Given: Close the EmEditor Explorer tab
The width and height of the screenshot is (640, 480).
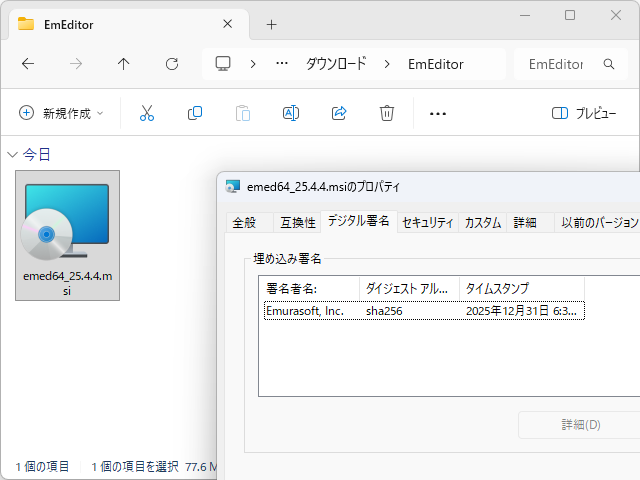Looking at the screenshot, I should 228,24.
